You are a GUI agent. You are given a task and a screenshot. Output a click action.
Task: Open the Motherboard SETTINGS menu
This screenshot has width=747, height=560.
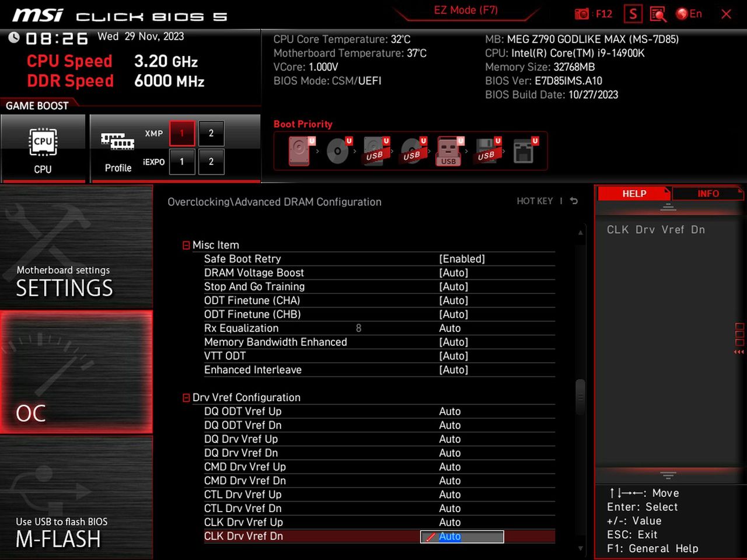pyautogui.click(x=76, y=247)
